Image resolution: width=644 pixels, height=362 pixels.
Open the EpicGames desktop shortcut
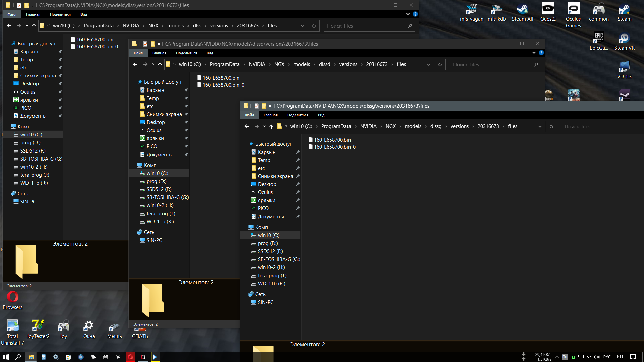(599, 41)
